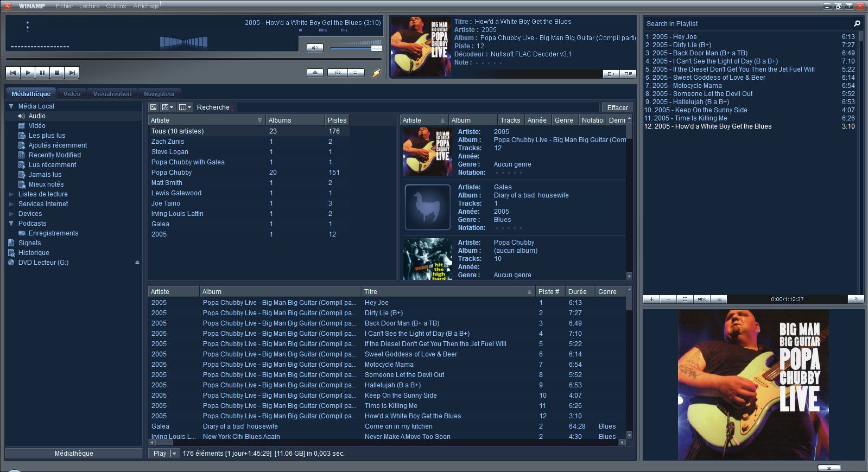Start playback with the Play button
This screenshot has width=868, height=472.
[x=28, y=72]
